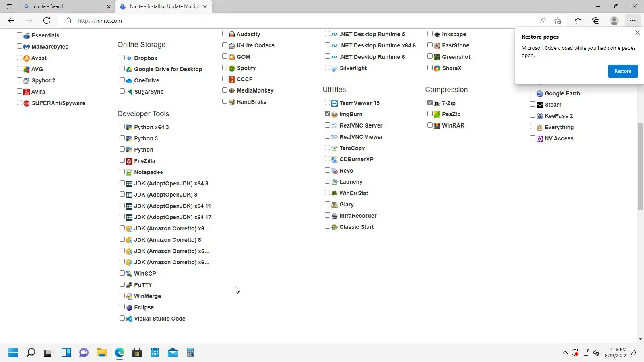Open taskbar Search

click(x=31, y=353)
